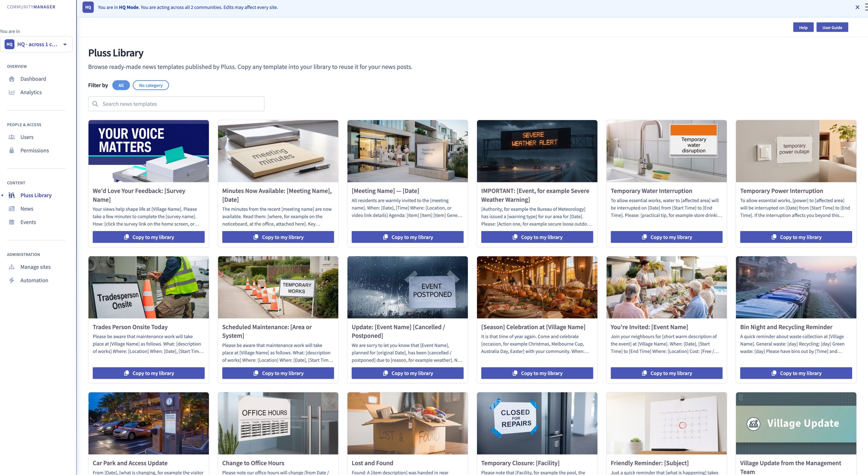Click the Automation lightning bolt icon

pos(12,280)
